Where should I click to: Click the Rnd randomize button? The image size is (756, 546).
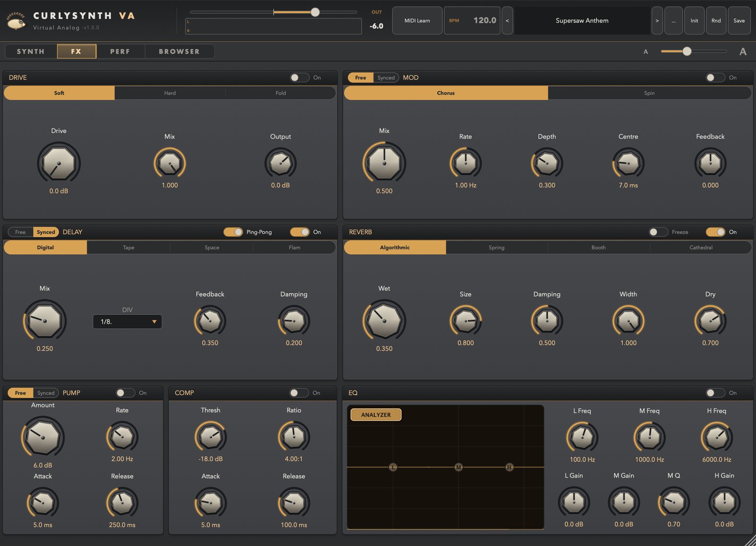click(x=716, y=20)
